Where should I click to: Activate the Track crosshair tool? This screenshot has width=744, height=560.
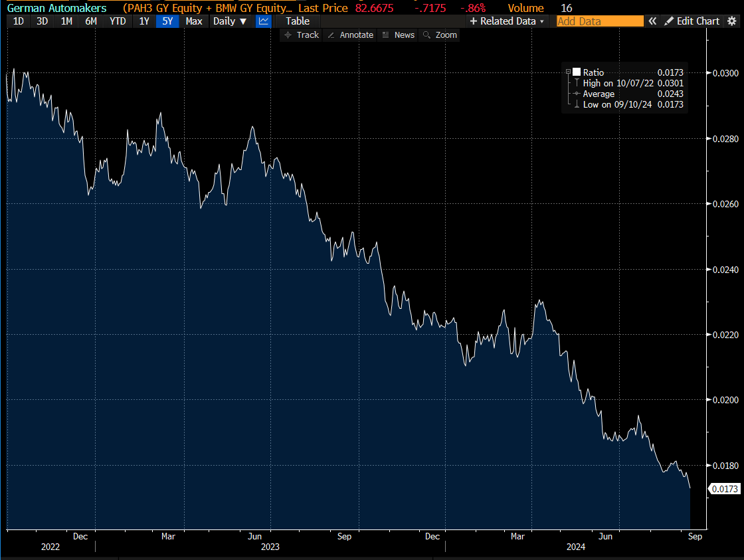tap(302, 35)
